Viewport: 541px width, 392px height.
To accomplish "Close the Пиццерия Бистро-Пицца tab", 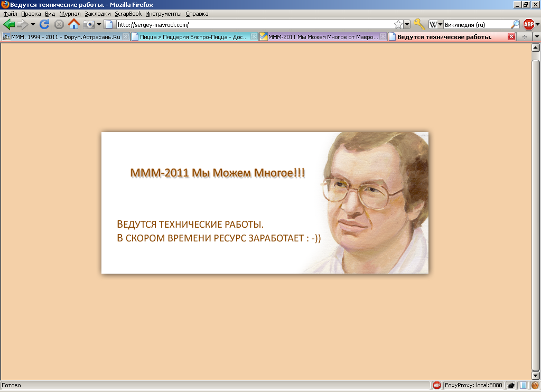I will tap(254, 36).
